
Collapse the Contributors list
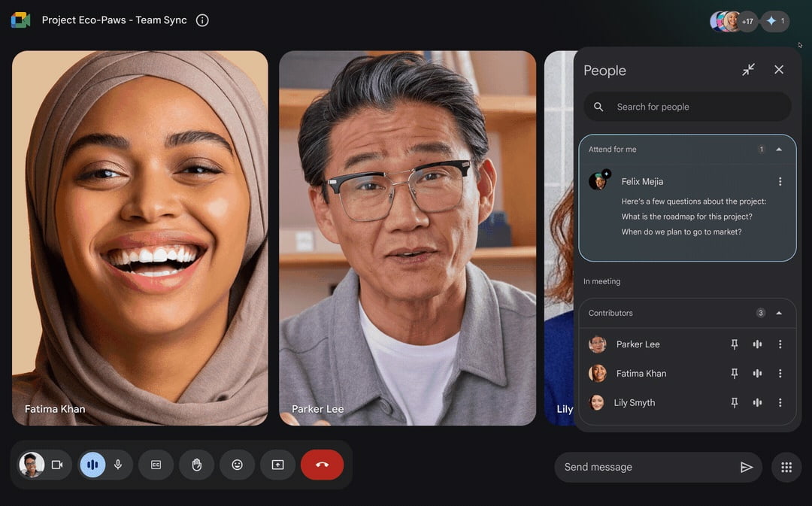[780, 313]
